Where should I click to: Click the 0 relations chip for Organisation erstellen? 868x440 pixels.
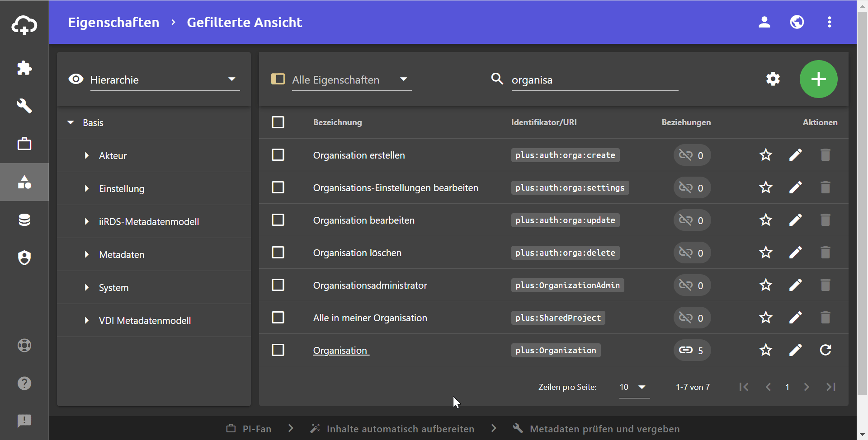692,155
